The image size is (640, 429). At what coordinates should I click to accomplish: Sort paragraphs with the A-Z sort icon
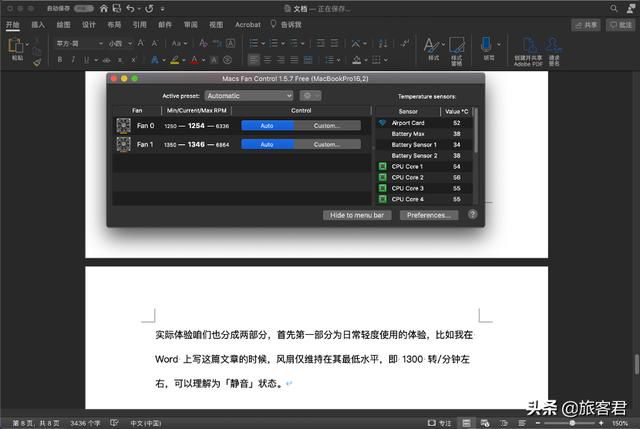coord(383,43)
